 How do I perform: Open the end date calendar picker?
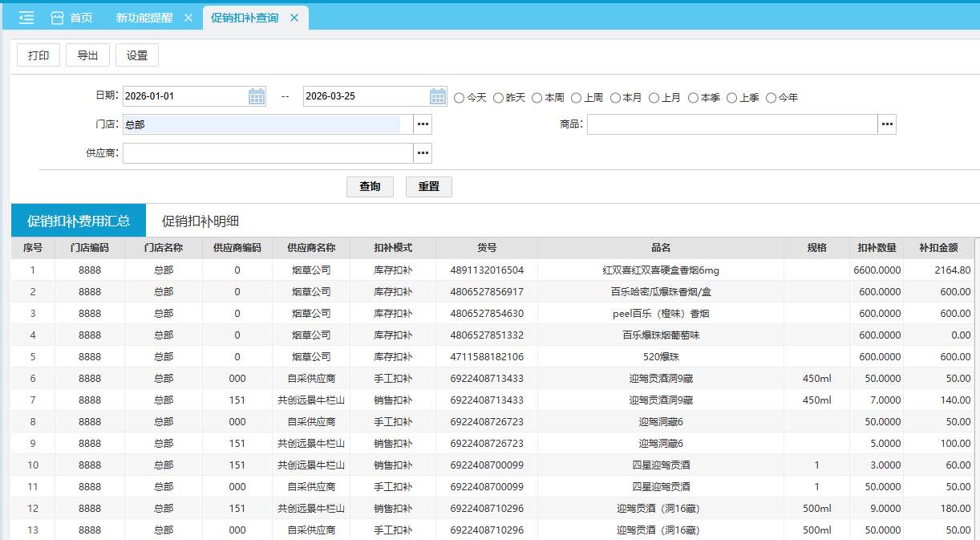click(438, 97)
